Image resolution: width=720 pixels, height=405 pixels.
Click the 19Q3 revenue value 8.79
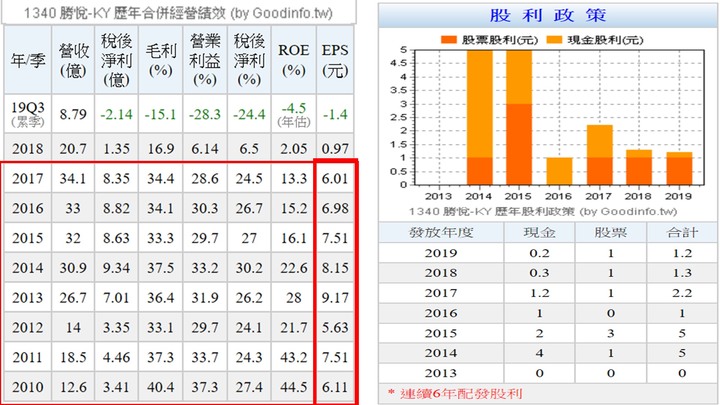click(x=73, y=114)
